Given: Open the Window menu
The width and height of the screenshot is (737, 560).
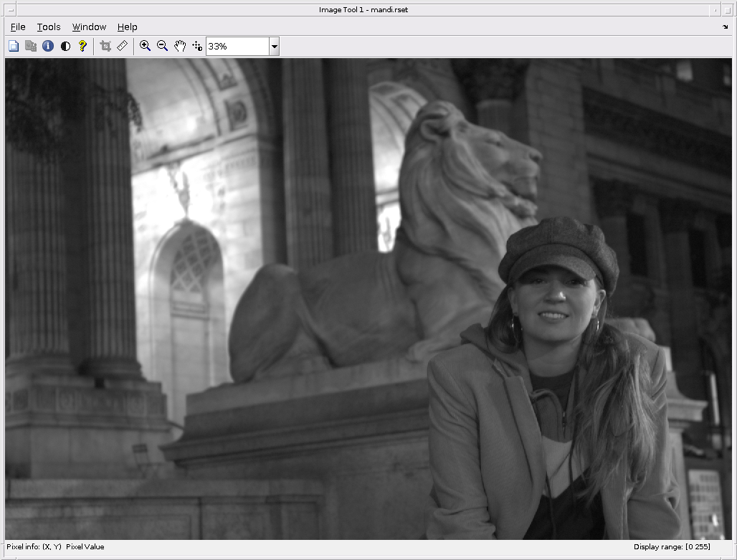Looking at the screenshot, I should pos(90,27).
